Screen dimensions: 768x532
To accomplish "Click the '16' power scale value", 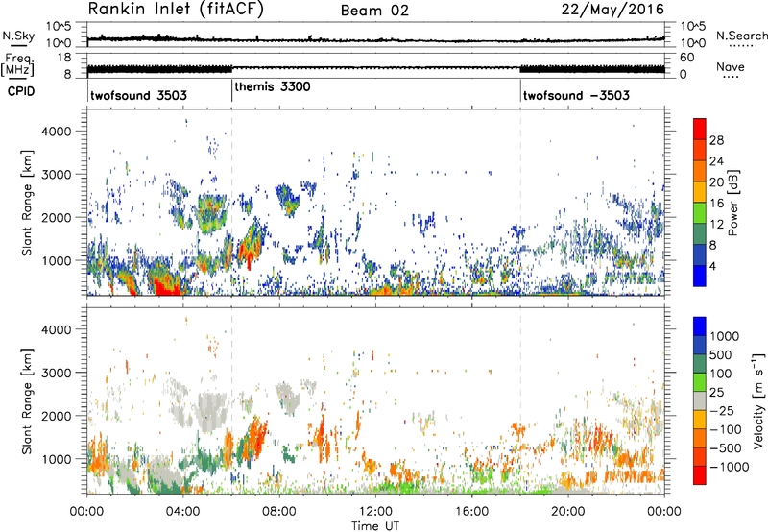I will click(x=716, y=204).
